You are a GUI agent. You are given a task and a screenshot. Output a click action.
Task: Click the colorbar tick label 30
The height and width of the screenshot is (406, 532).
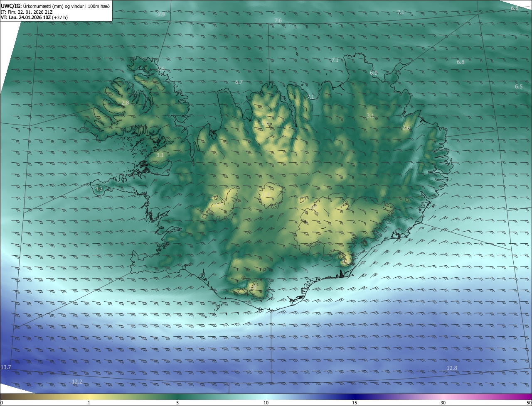coord(443,403)
